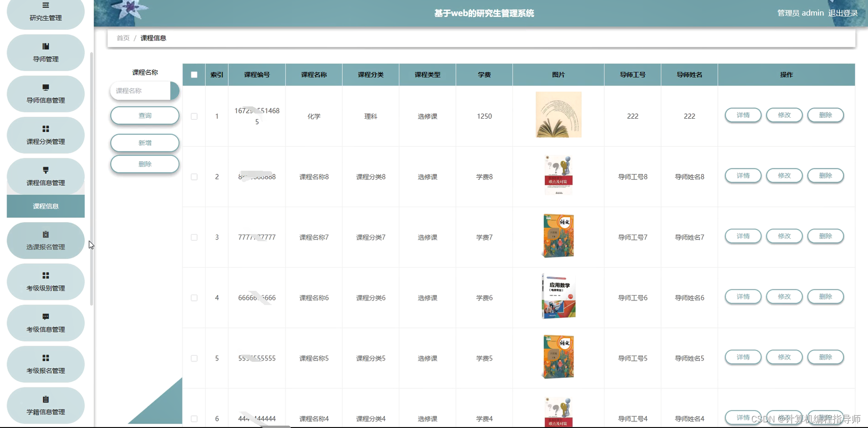Screen dimensions: 868x428
Task: Click 详情 for the 化学 course
Action: click(x=743, y=115)
